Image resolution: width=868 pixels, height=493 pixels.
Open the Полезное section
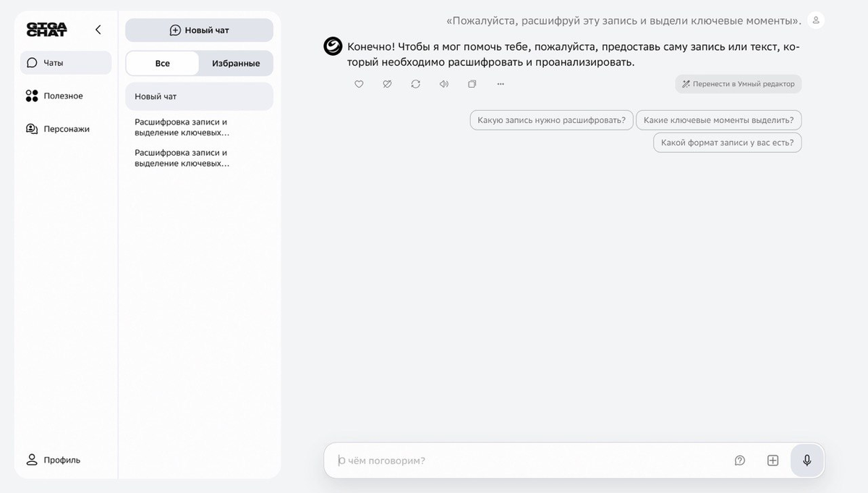pyautogui.click(x=55, y=96)
